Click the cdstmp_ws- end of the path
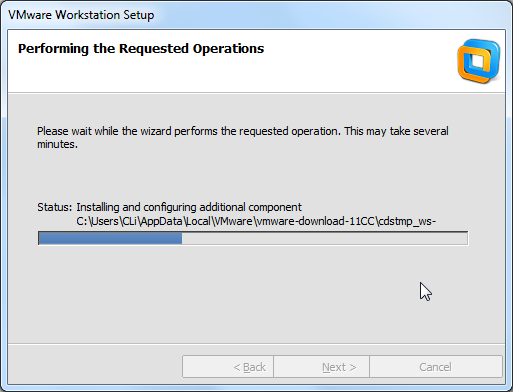The width and height of the screenshot is (513, 392). click(x=407, y=221)
